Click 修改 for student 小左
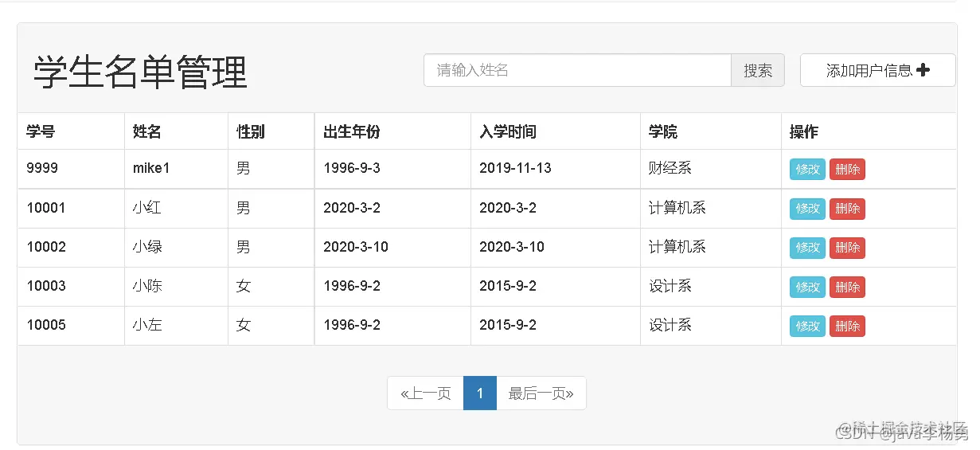980x450 pixels. click(808, 326)
